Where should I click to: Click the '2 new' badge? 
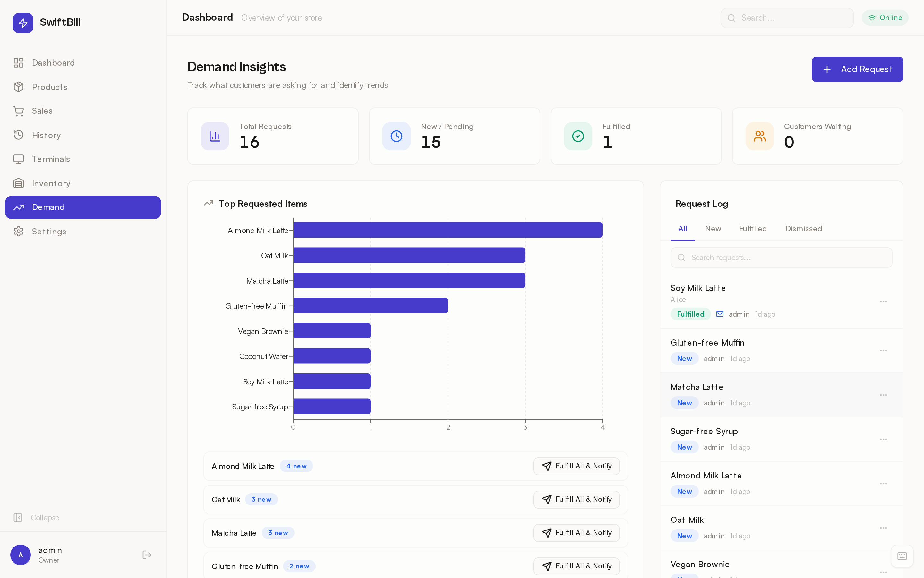pyautogui.click(x=299, y=566)
